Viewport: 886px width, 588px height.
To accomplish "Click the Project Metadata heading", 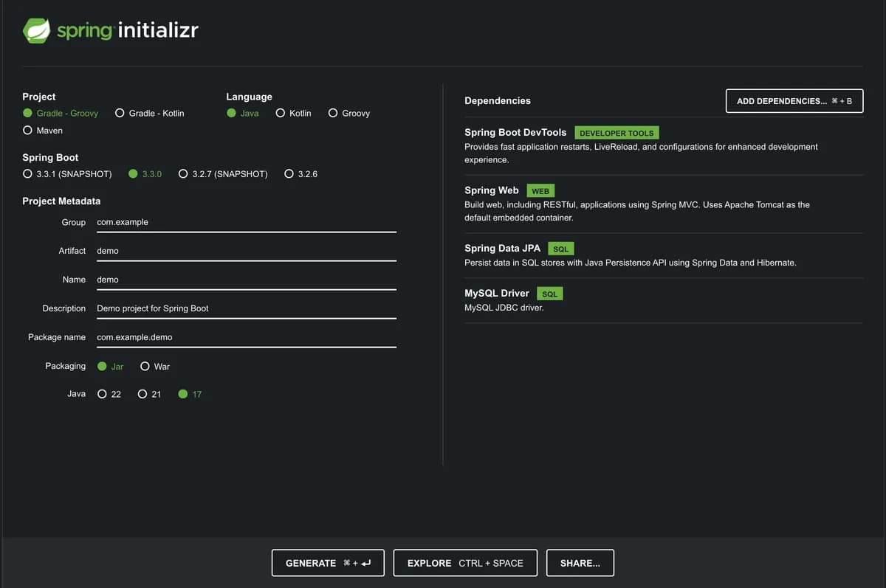I will (x=61, y=201).
